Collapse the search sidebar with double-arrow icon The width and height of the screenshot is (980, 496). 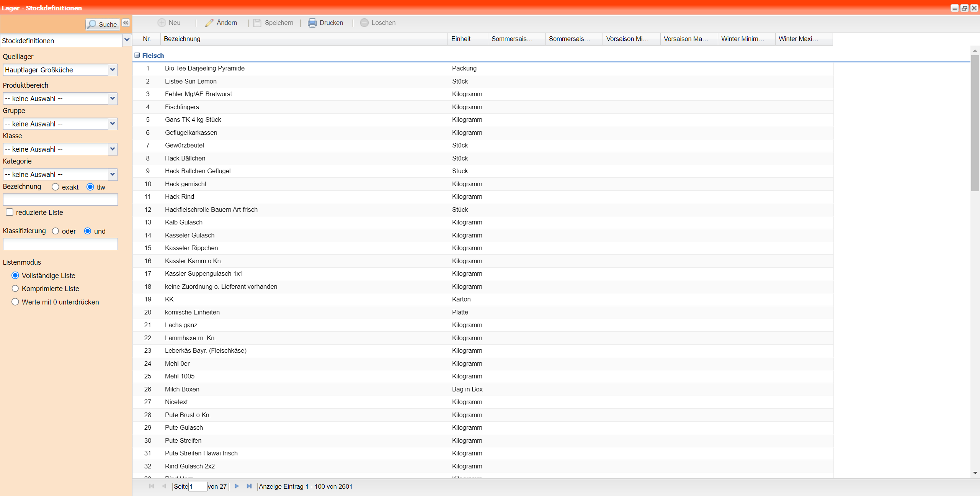[126, 23]
